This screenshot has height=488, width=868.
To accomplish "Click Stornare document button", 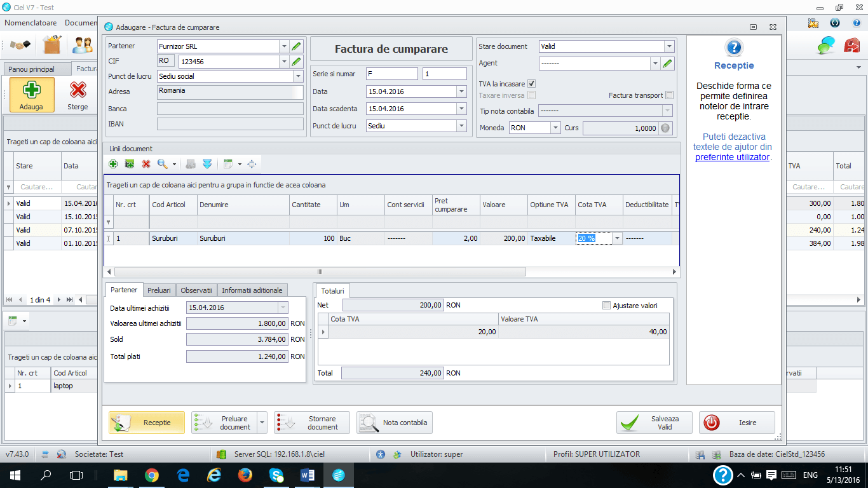I will coord(312,423).
